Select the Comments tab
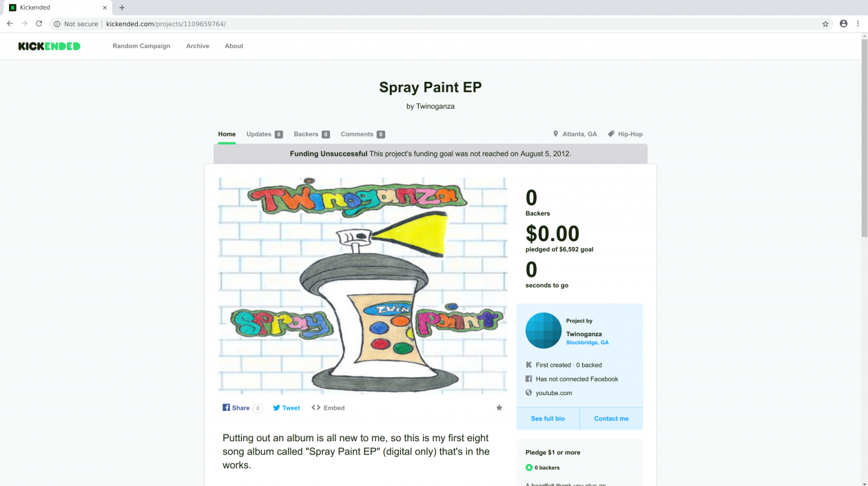This screenshot has height=486, width=868. click(x=357, y=134)
